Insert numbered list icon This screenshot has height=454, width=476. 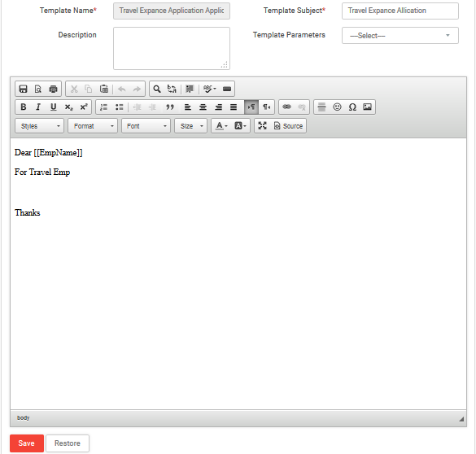coord(104,107)
